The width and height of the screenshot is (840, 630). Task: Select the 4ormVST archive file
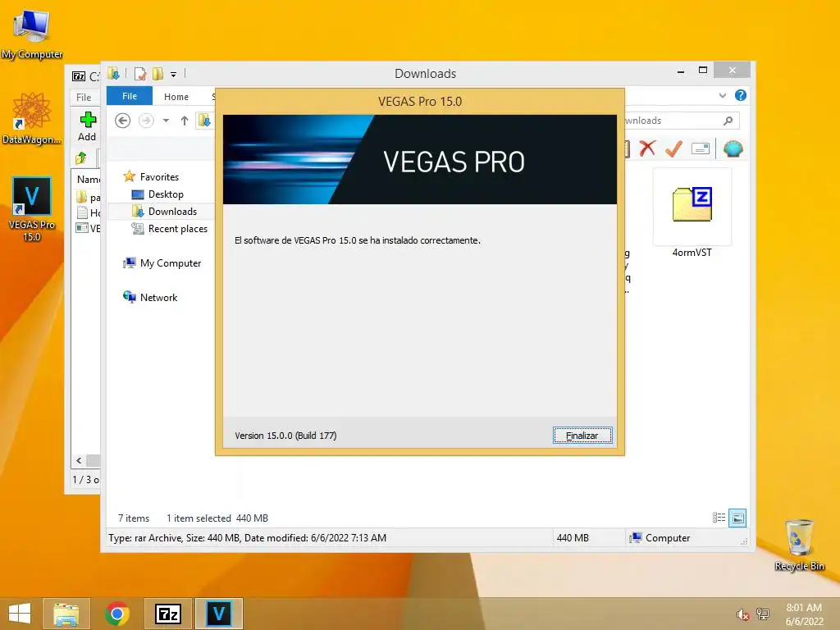[692, 214]
